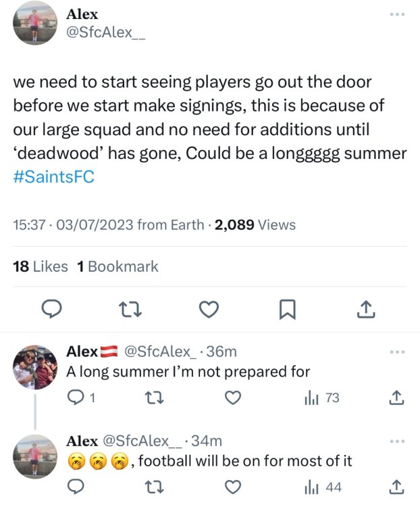View analytics showing 44 views
Screen dimensions: 420x507
[x=322, y=487]
